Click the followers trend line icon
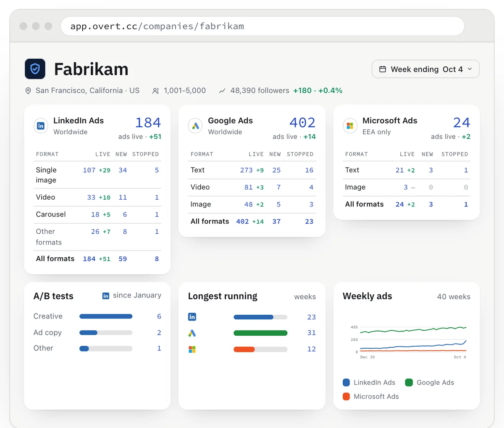504x428 pixels. tap(222, 91)
